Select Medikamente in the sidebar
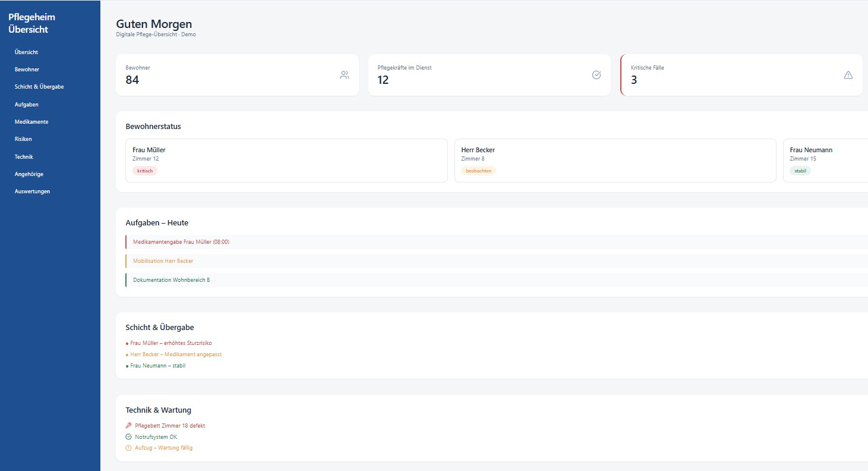868x471 pixels. pos(31,122)
